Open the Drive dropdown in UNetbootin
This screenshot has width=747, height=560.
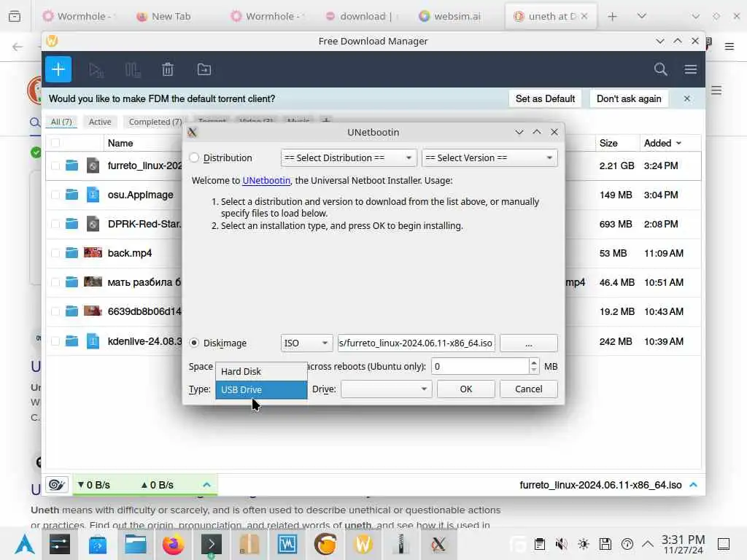point(387,389)
